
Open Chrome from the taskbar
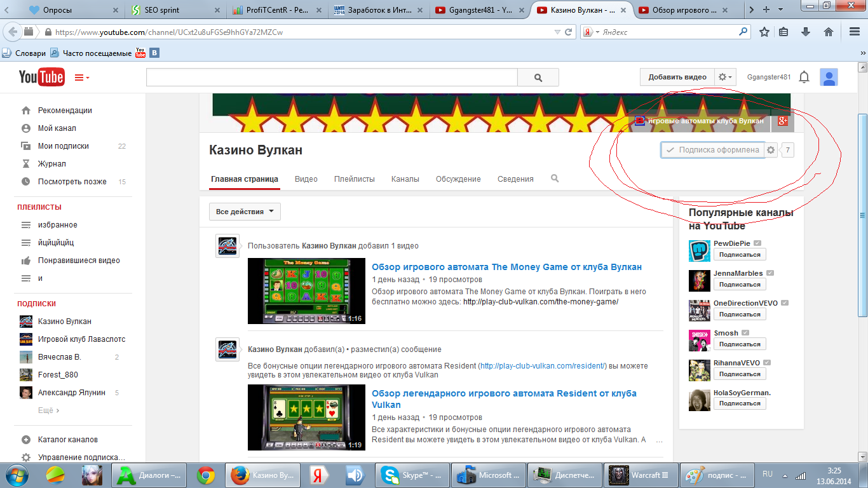pyautogui.click(x=205, y=475)
